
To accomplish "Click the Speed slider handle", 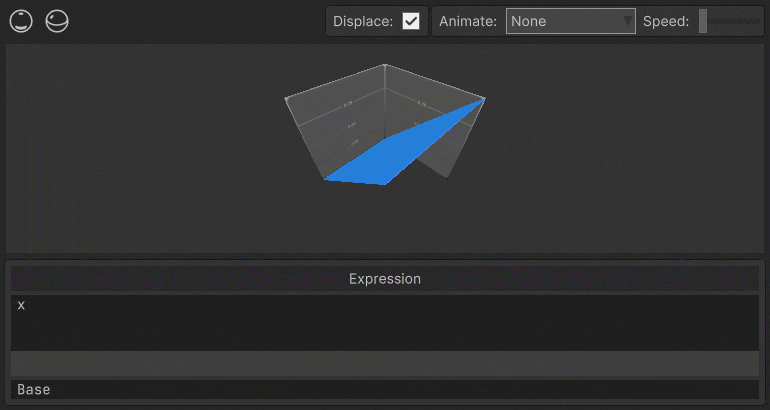I will pos(703,21).
